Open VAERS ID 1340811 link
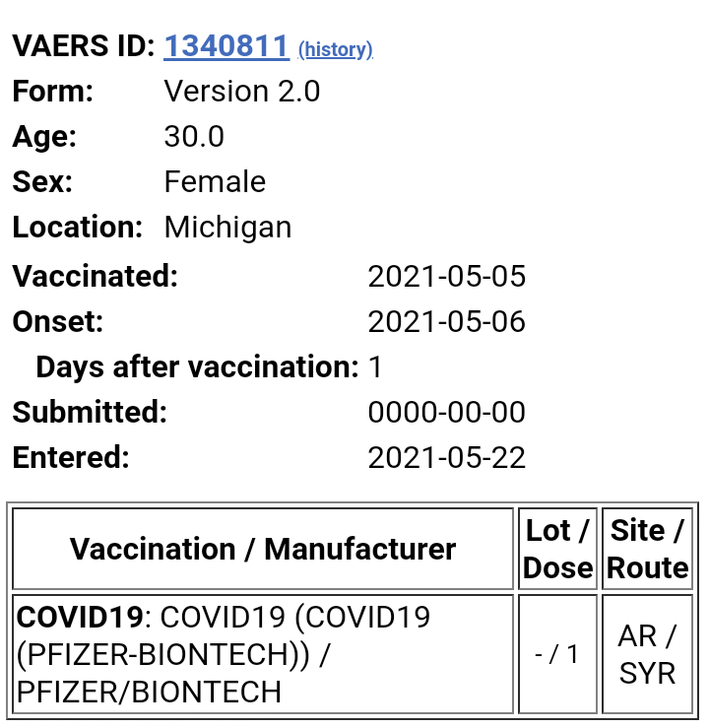Viewport: 709px width, 728px height. click(x=226, y=46)
